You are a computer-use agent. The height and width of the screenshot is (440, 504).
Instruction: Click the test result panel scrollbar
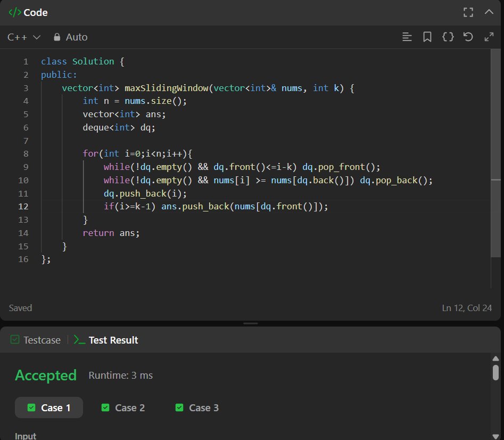[x=495, y=371]
